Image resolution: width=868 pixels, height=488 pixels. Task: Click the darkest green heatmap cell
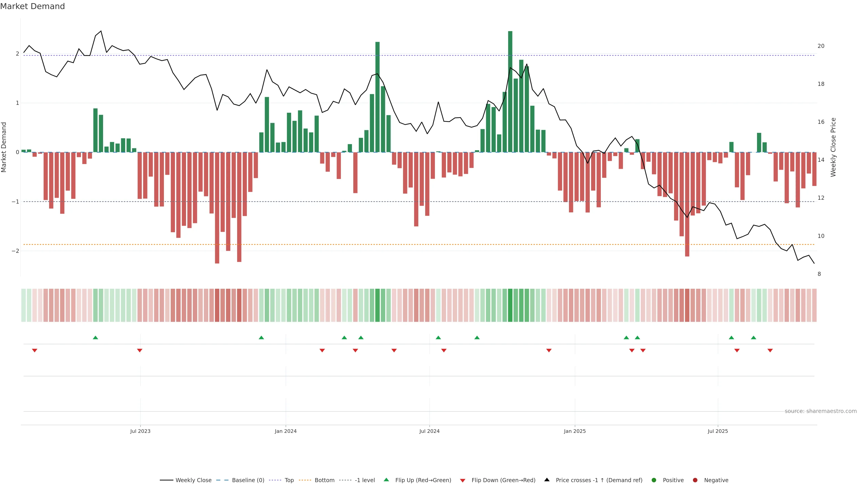pyautogui.click(x=510, y=305)
